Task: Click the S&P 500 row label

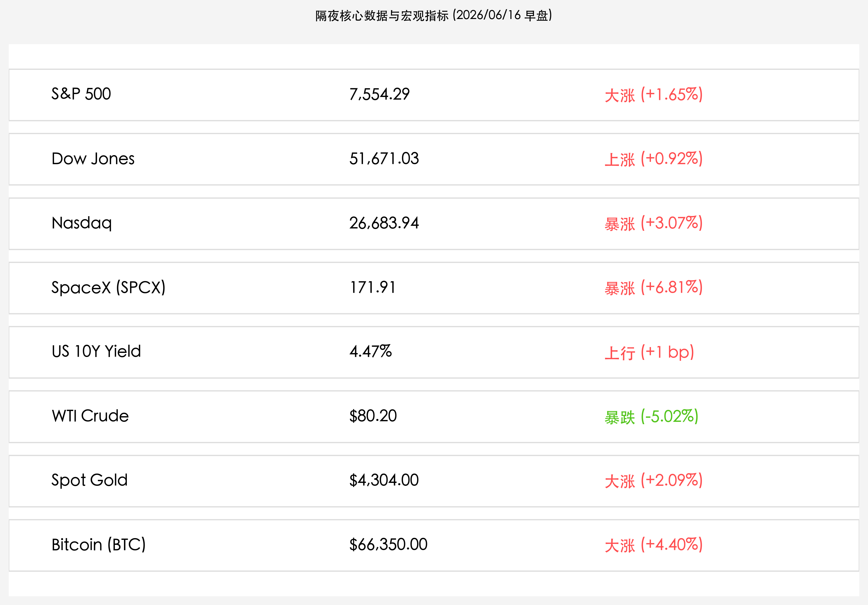Action: [x=81, y=94]
